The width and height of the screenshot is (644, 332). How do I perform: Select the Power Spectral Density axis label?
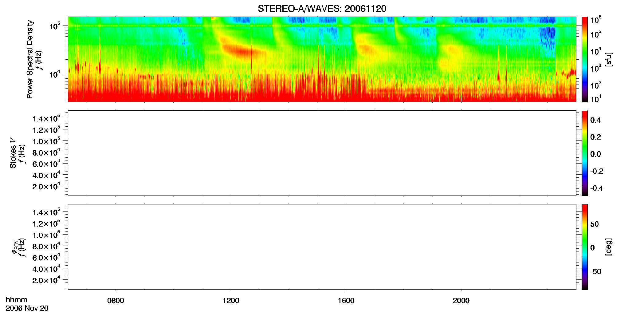30,59
